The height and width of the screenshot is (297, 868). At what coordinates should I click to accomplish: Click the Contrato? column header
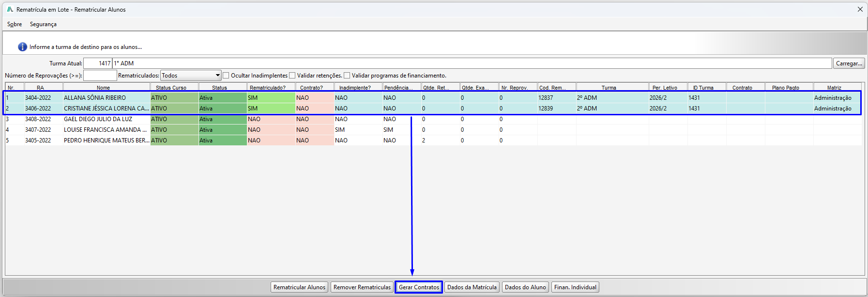[x=315, y=88]
